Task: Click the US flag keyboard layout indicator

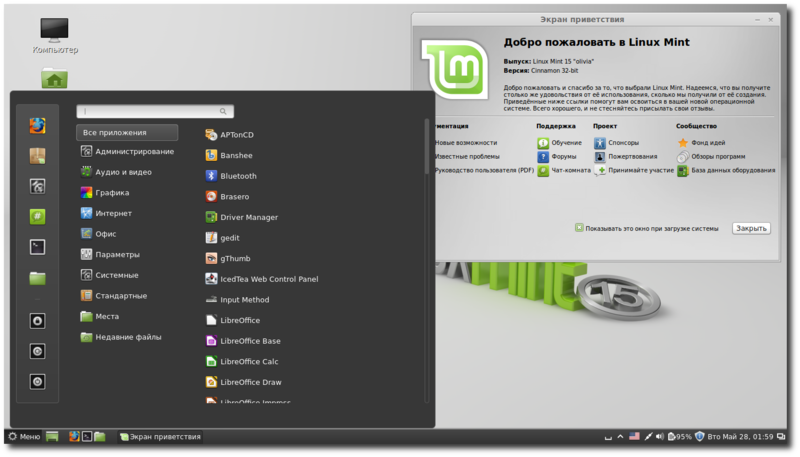Action: click(634, 437)
